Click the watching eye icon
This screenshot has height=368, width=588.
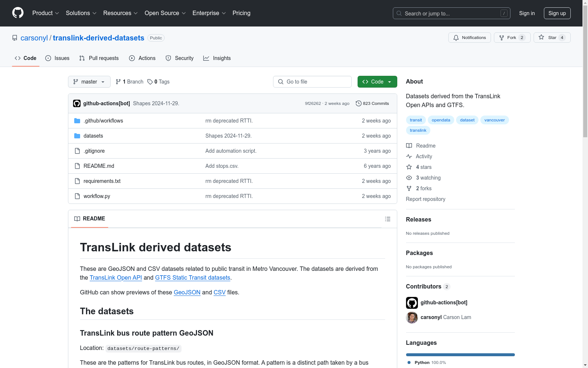pyautogui.click(x=409, y=178)
